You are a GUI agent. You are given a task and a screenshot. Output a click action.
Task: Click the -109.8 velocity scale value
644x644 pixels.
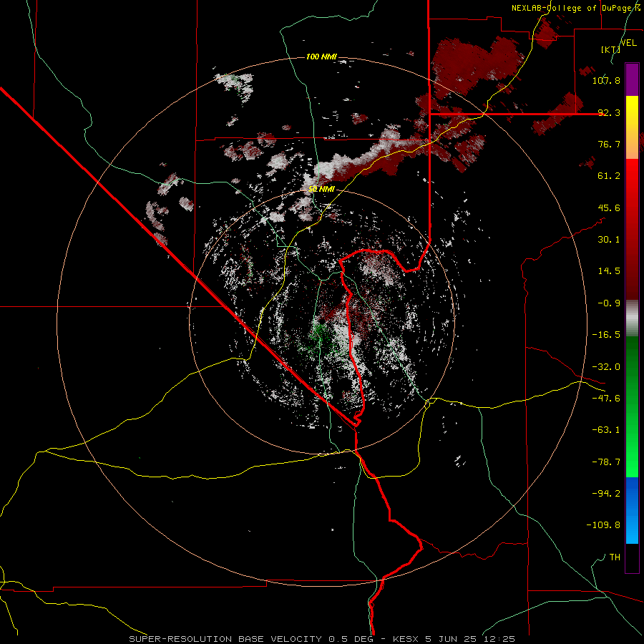[x=603, y=525]
